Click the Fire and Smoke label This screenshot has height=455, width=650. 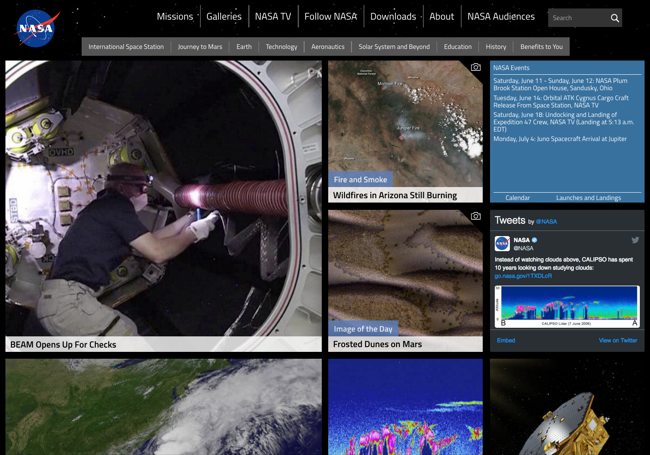(x=360, y=179)
